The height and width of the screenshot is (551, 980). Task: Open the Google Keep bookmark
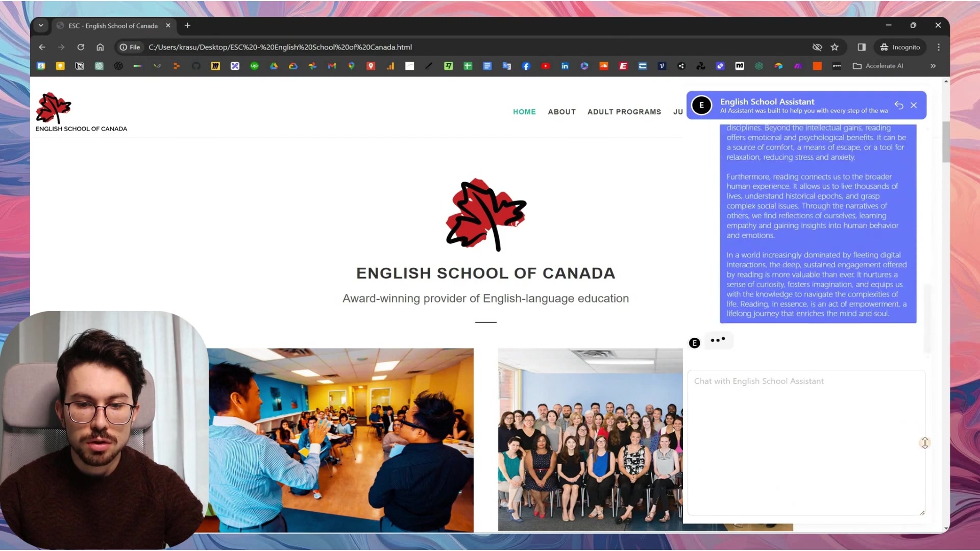[x=60, y=66]
